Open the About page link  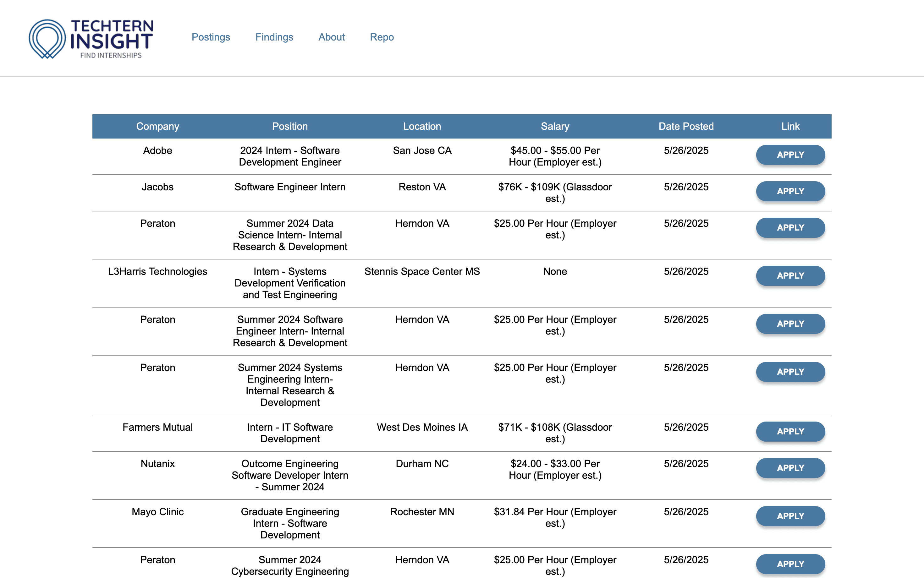click(x=332, y=37)
